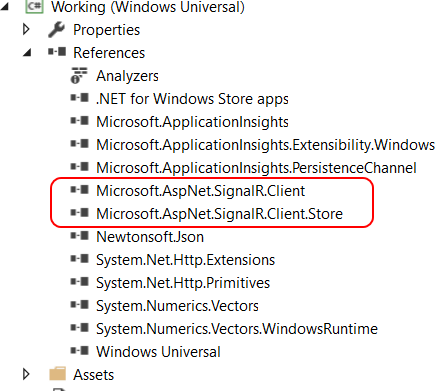Select System.Numerics.Vectors.WindowsRuntime reference
The height and width of the screenshot is (391, 439).
[237, 329]
